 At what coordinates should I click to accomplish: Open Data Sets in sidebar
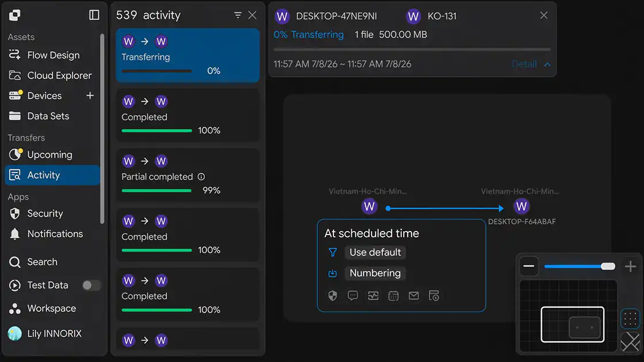click(x=52, y=116)
